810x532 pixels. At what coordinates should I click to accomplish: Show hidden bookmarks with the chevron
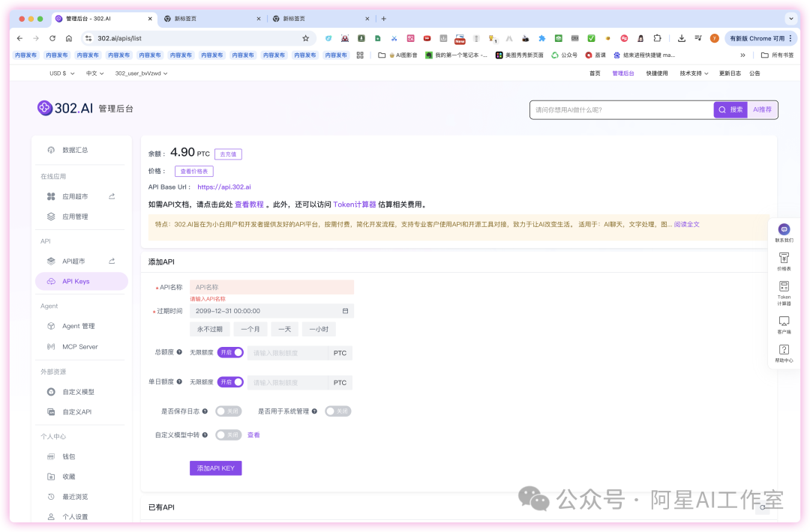pyautogui.click(x=742, y=55)
